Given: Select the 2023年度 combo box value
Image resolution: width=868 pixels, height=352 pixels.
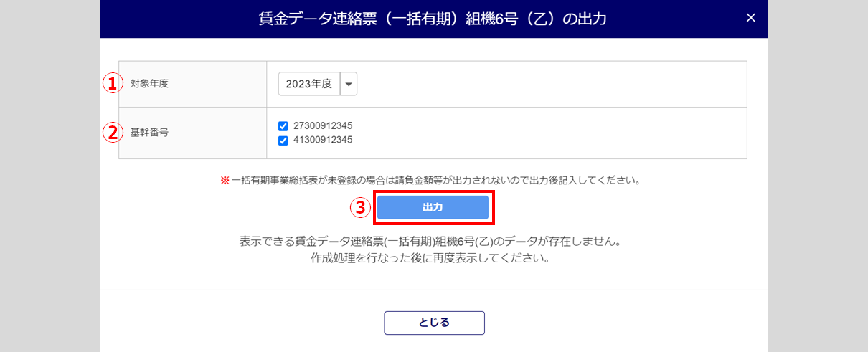Looking at the screenshot, I should click(x=309, y=84).
